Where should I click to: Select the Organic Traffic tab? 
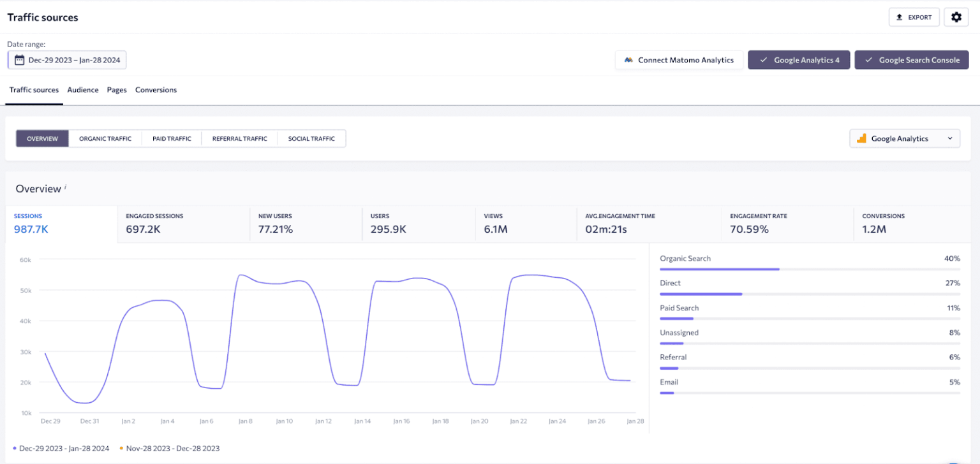[x=105, y=138]
